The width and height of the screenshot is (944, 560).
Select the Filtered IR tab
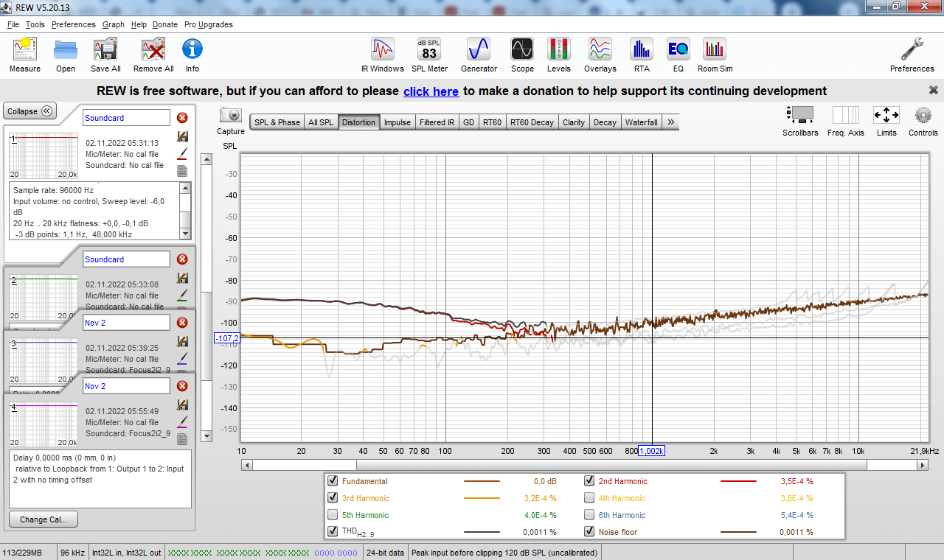pos(437,122)
